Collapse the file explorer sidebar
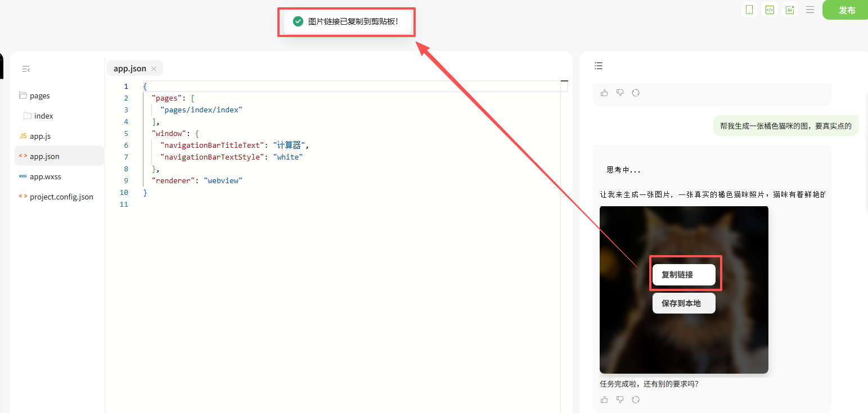The height and width of the screenshot is (413, 868). [x=26, y=69]
